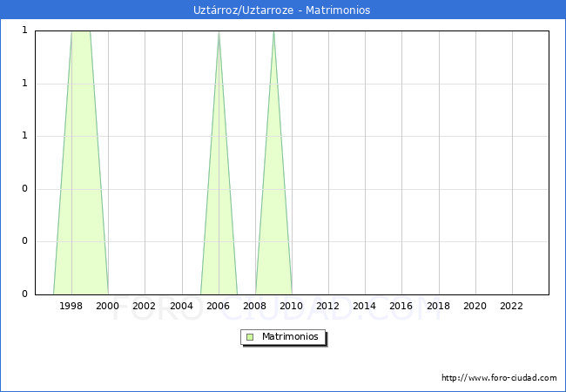Click the 2004 x-axis year label
The image size is (566, 392).
pyautogui.click(x=181, y=306)
